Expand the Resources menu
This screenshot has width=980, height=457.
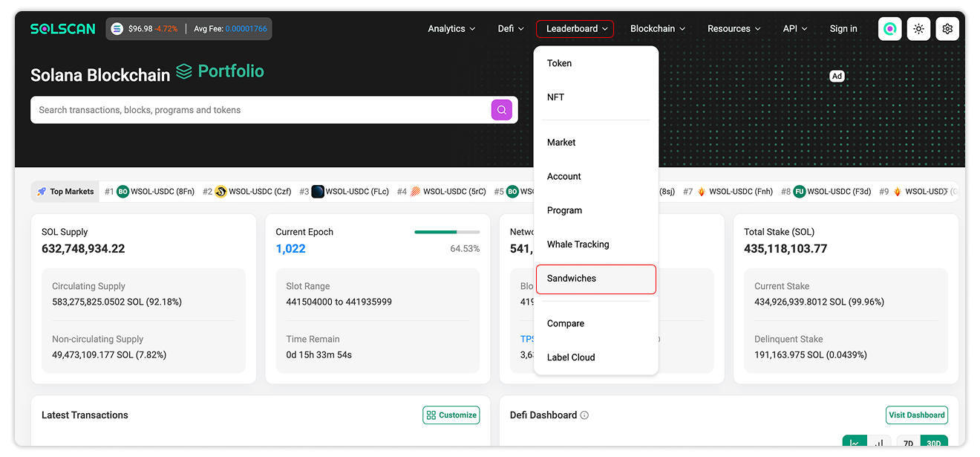tap(734, 29)
